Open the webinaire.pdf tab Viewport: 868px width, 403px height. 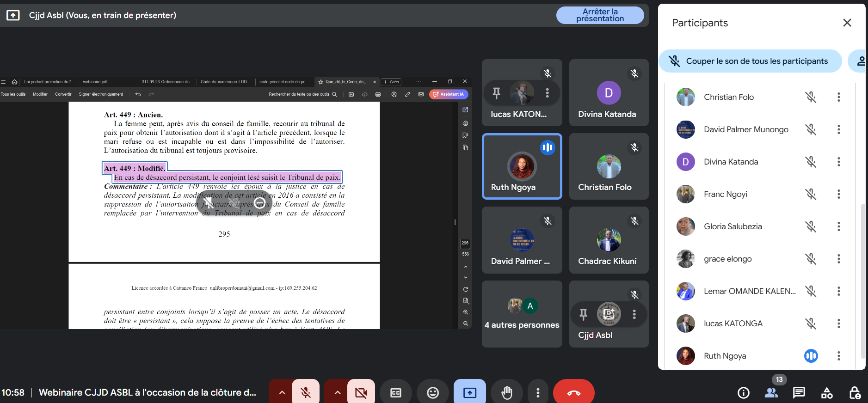[x=95, y=82]
